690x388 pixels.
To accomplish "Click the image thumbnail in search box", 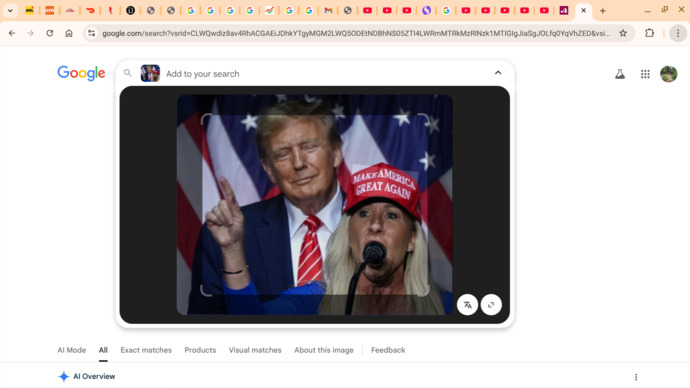I will coord(150,73).
